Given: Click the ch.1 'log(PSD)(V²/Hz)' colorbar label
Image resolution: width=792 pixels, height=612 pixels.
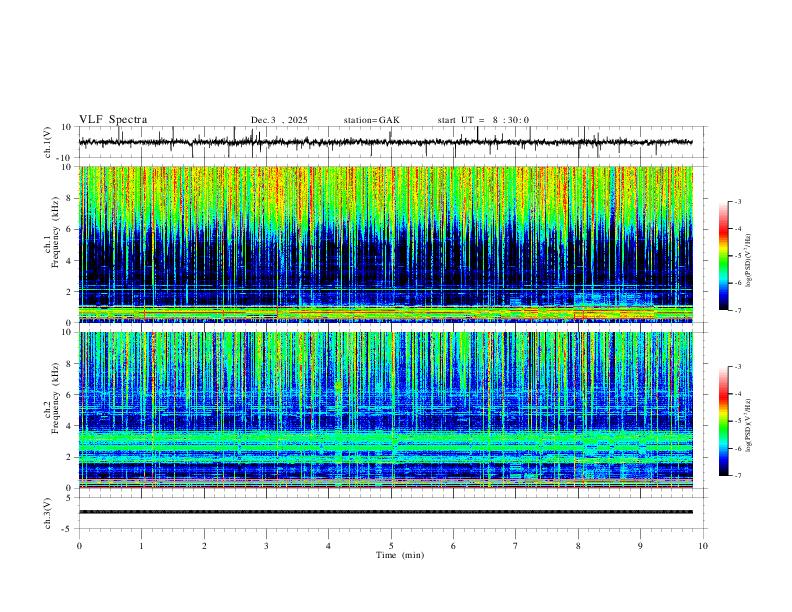Looking at the screenshot, I should point(750,261).
